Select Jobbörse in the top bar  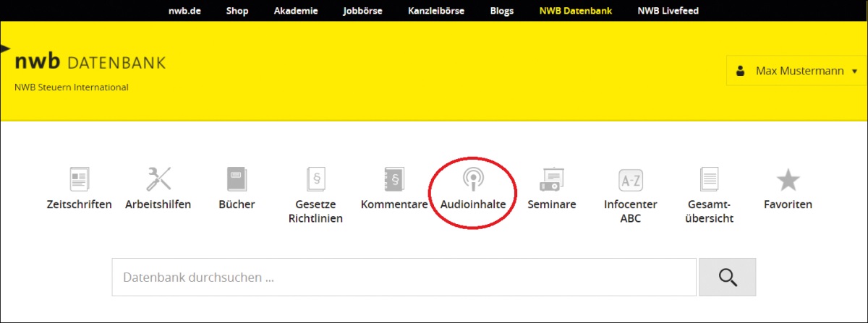(362, 11)
